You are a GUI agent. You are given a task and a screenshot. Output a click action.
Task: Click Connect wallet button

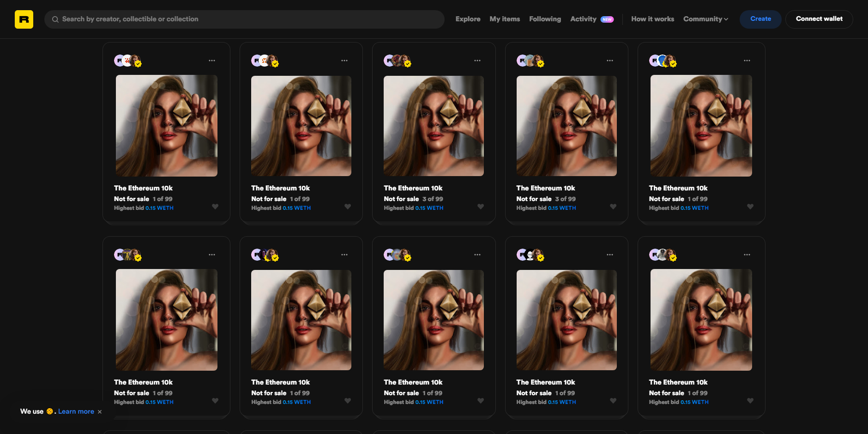pyautogui.click(x=819, y=19)
